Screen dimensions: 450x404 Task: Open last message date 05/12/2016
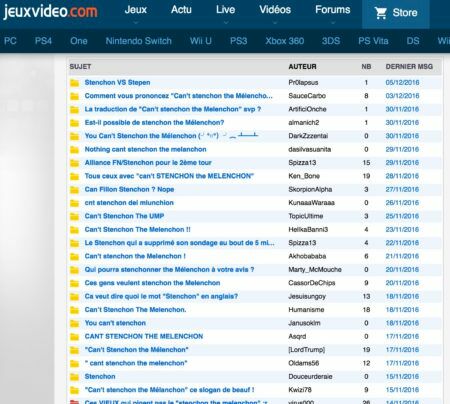402,83
